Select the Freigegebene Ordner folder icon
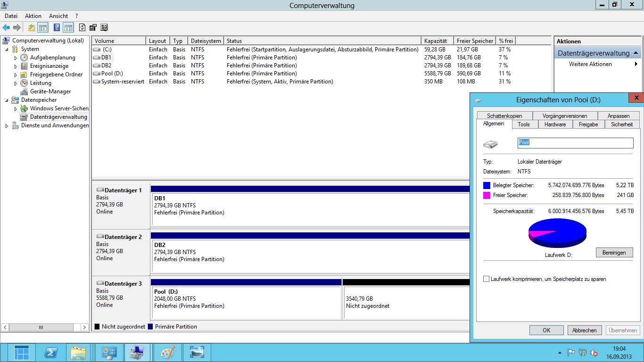Screen dimensions: 644x362 24,74
